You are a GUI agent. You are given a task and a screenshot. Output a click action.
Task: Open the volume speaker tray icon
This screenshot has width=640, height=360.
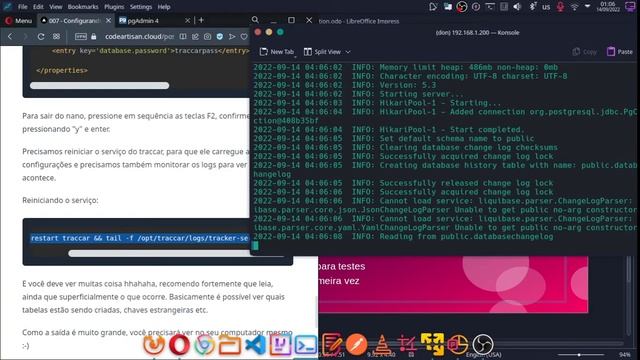[x=518, y=7]
